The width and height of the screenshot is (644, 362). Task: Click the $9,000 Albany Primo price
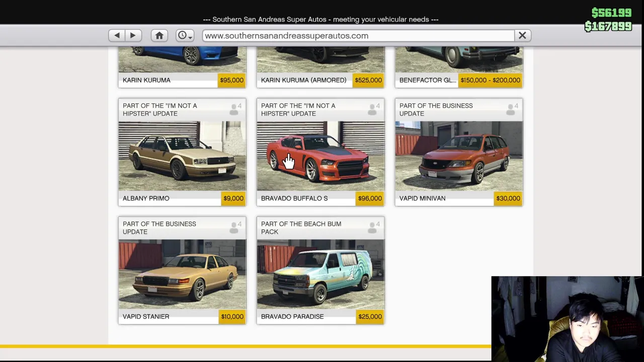[233, 198]
